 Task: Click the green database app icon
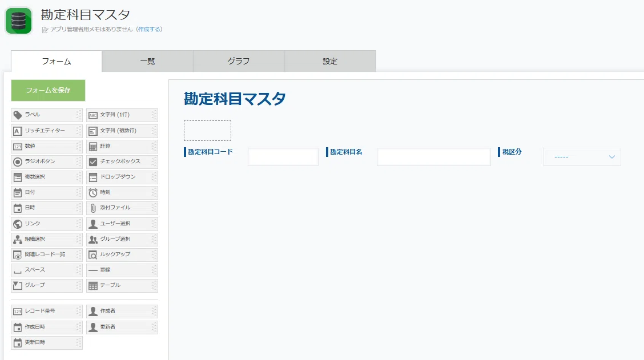tap(18, 21)
